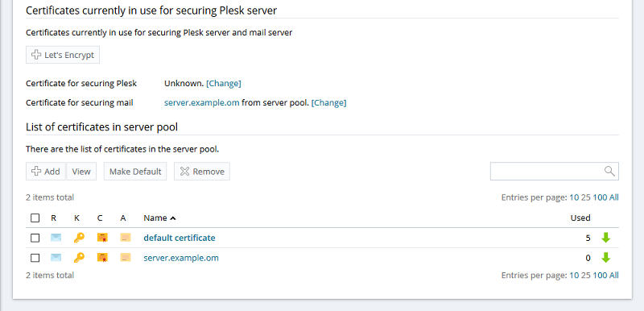Viewport: 644px width, 311px height.
Task: Click Make Default button
Action: point(135,172)
